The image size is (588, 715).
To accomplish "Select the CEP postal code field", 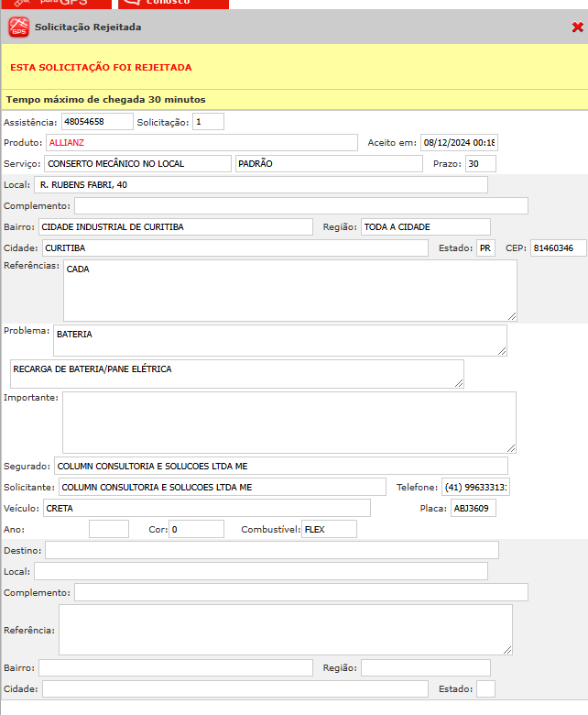I will (557, 248).
